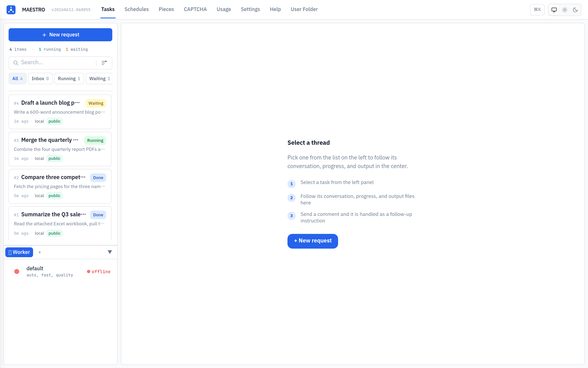This screenshot has height=368, width=588.
Task: Click the public tag on task #3
Action: click(x=55, y=158)
